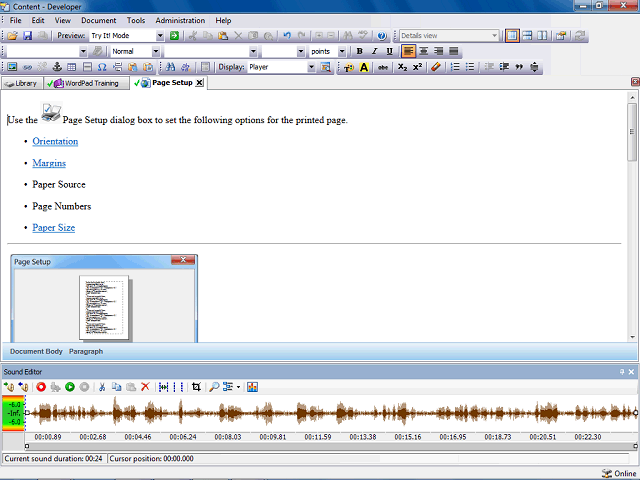640x480 pixels.
Task: Play the recorded sound
Action: (x=70, y=387)
